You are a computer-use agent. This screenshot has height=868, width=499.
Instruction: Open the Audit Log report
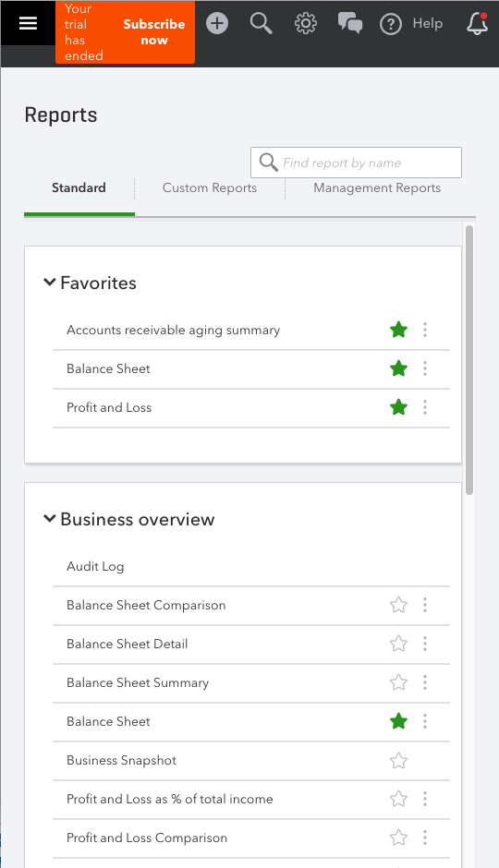tap(95, 566)
